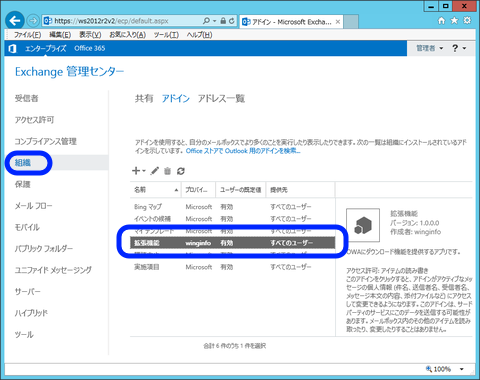Switch to the エンタープライズ header tab
Screen dimensions: 480x380
pos(45,48)
